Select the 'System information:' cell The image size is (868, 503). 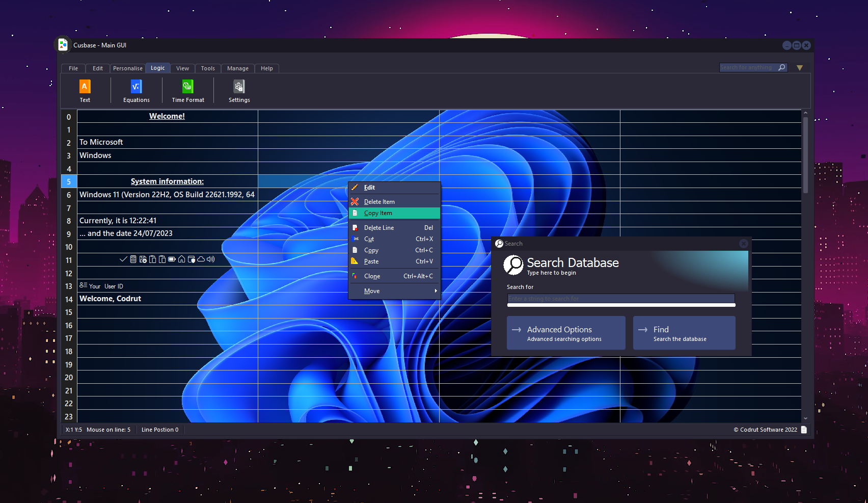coord(168,181)
